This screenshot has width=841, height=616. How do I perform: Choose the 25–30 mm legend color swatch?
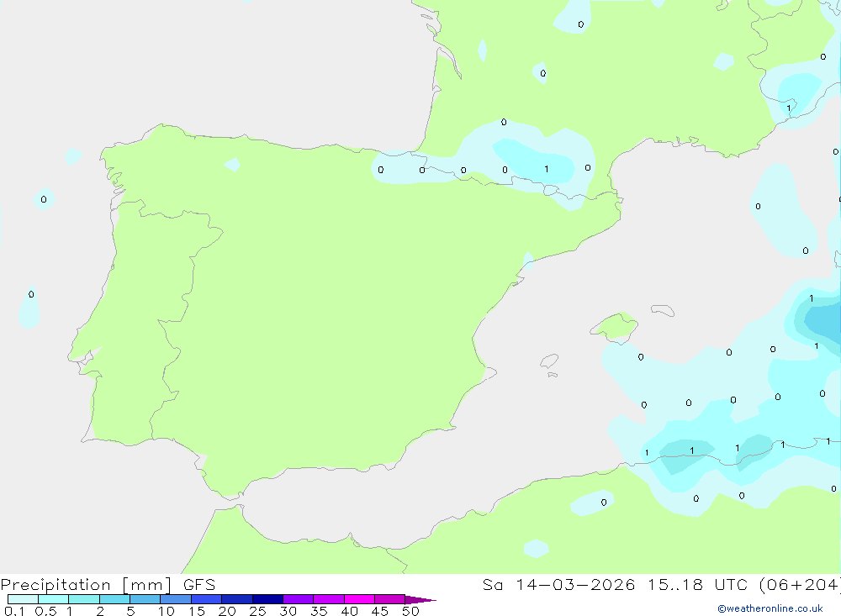point(267,599)
